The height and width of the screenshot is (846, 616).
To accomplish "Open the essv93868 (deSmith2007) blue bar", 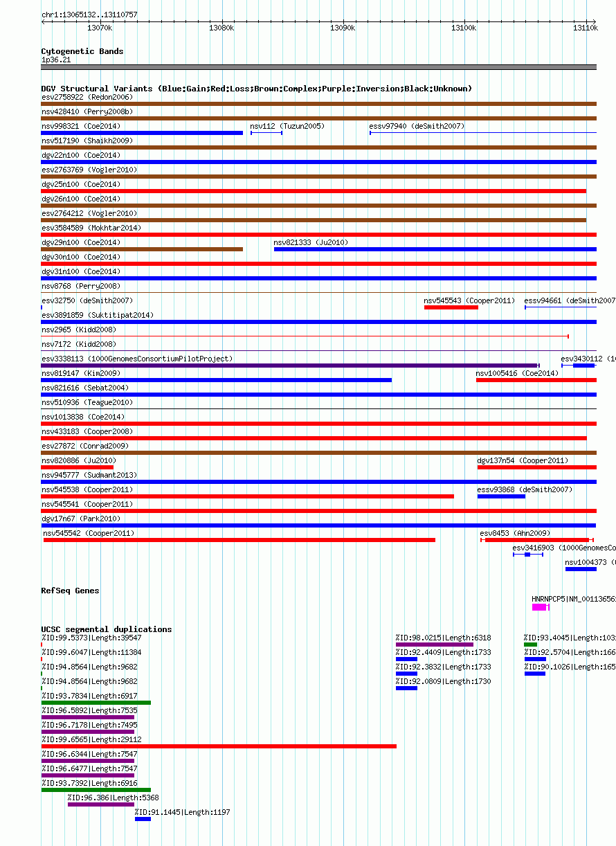I will click(x=501, y=496).
